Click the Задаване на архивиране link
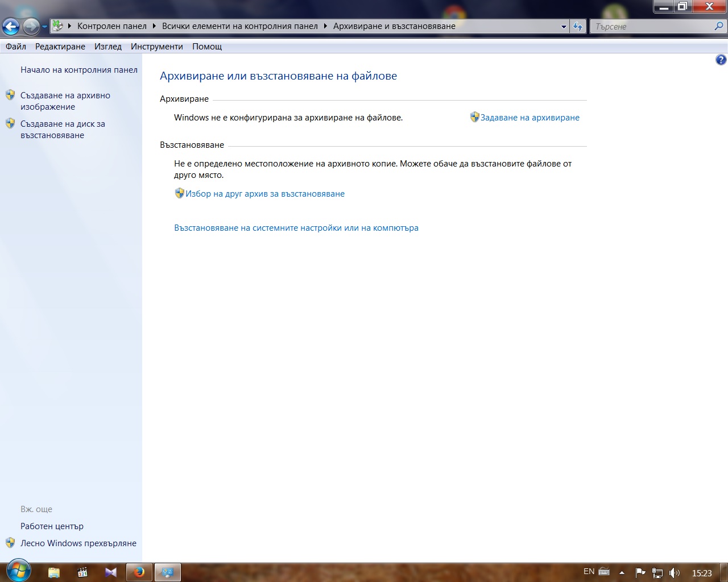 (530, 118)
